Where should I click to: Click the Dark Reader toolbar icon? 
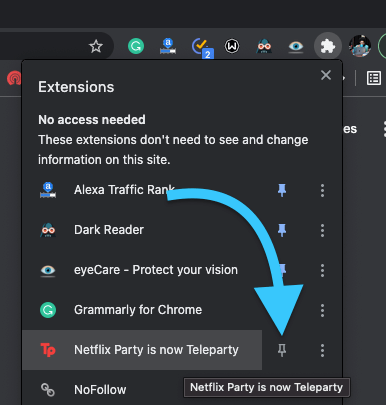coord(264,46)
